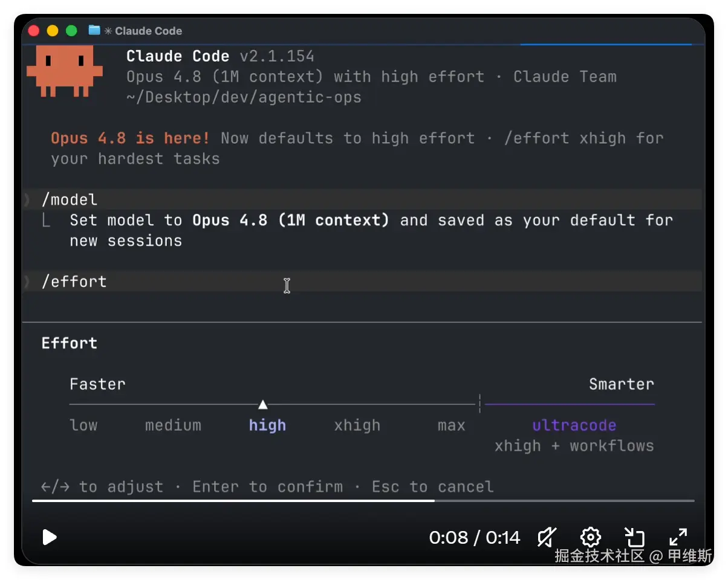Click the /effort command input line

[x=363, y=282]
